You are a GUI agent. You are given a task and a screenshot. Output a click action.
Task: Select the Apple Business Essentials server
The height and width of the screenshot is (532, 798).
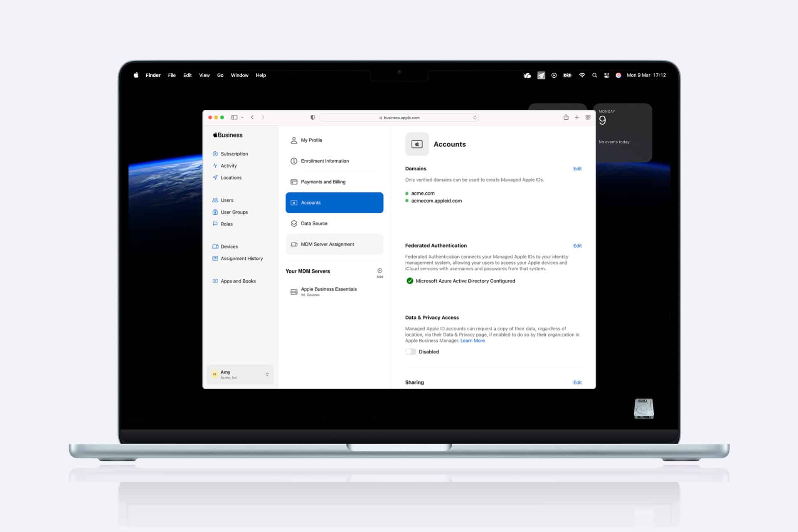[x=334, y=291]
